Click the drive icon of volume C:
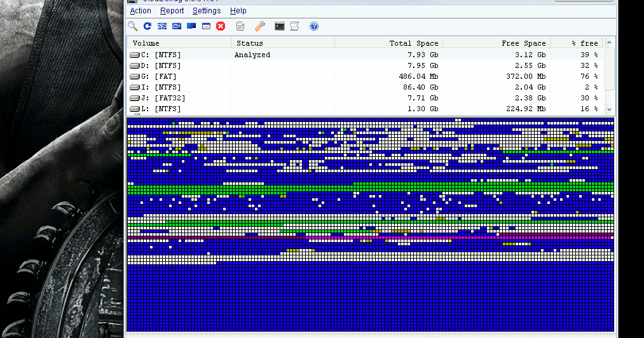644x338 pixels. pos(135,55)
